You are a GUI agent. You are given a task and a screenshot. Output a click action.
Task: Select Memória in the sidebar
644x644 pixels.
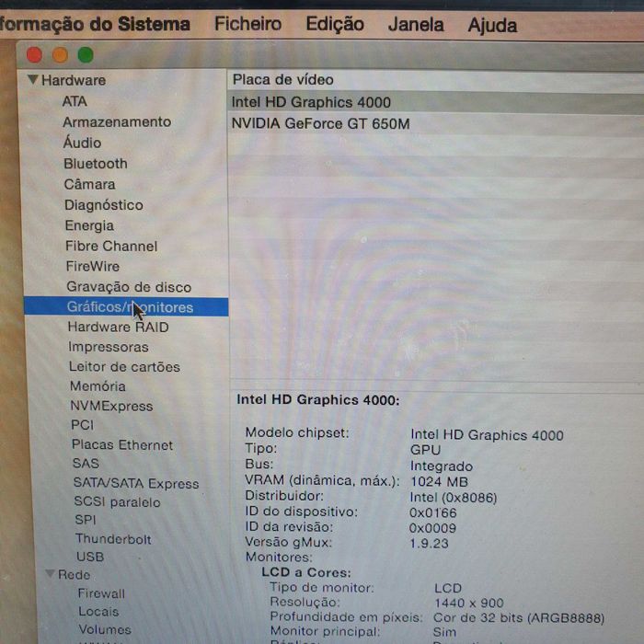98,386
